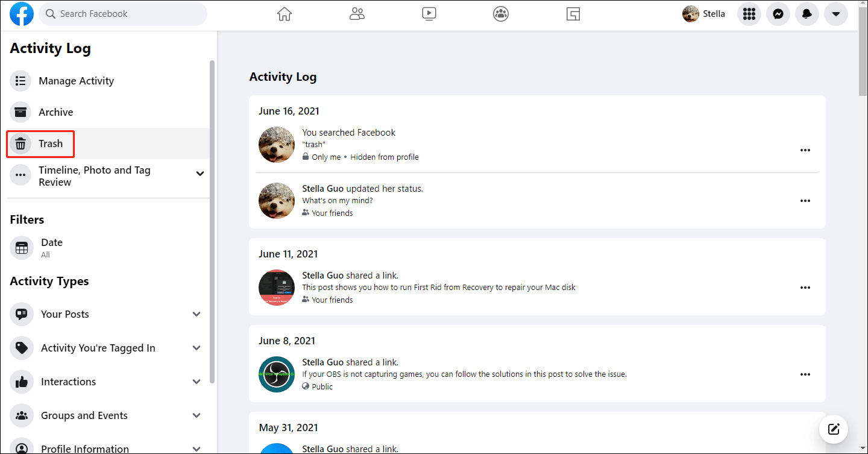Open options for the First Aid Mac disk post
Viewport: 868px width, 454px height.
click(x=805, y=288)
